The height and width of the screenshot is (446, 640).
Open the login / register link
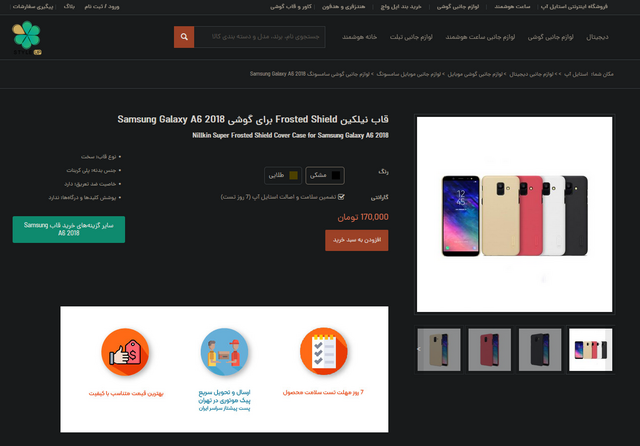[102, 7]
